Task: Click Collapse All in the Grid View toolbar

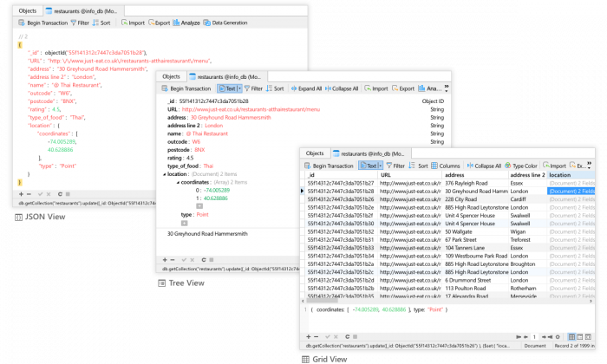Action: tap(484, 166)
